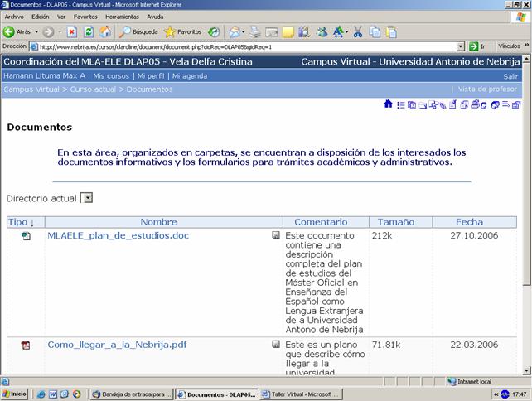Follow the Mis cursos link

[x=111, y=76]
